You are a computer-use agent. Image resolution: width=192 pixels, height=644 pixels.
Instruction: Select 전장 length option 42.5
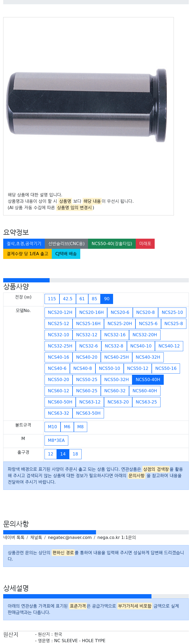[x=67, y=299]
